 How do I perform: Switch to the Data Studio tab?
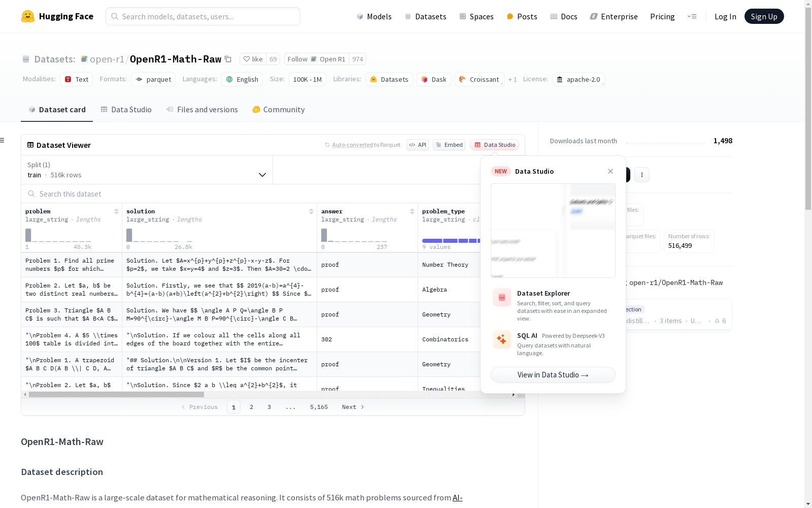tap(126, 110)
